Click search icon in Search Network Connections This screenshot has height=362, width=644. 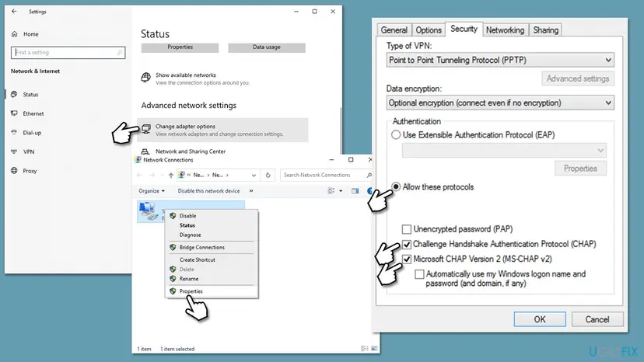(369, 176)
